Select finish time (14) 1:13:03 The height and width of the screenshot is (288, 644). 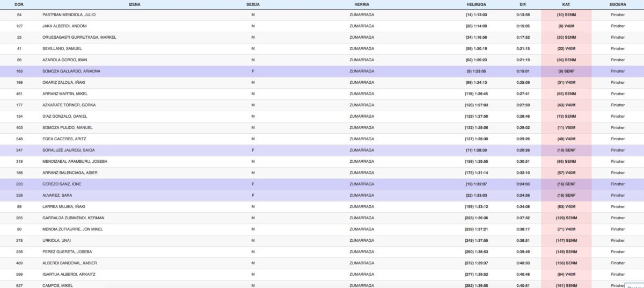476,15
